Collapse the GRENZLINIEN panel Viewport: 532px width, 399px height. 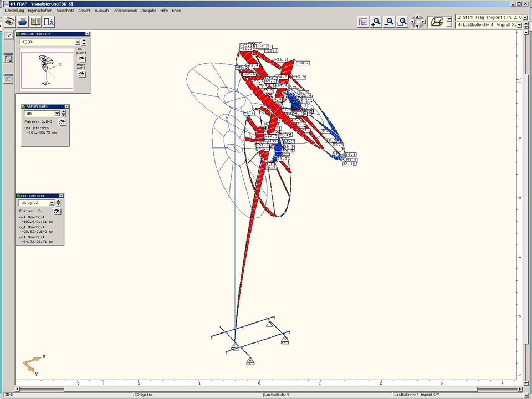[x=66, y=106]
